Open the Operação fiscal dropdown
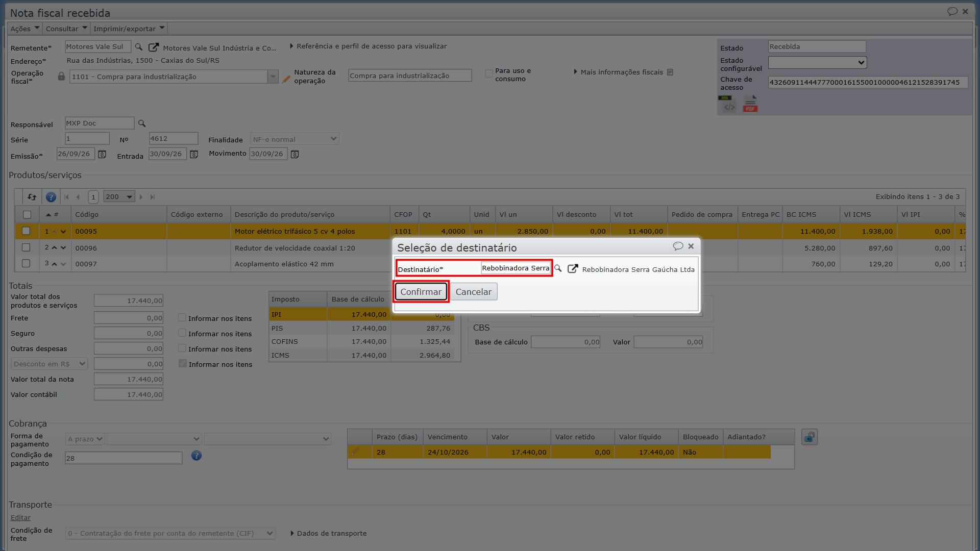 click(x=273, y=77)
